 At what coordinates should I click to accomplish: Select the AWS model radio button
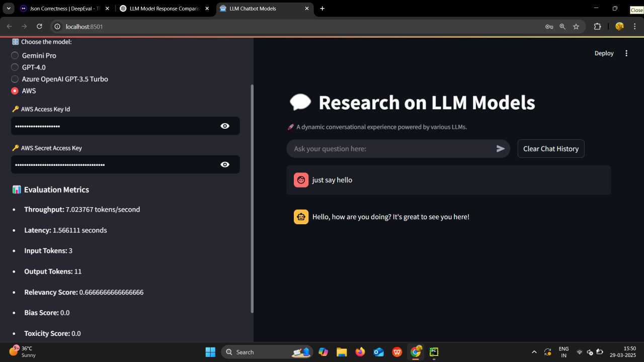point(15,91)
